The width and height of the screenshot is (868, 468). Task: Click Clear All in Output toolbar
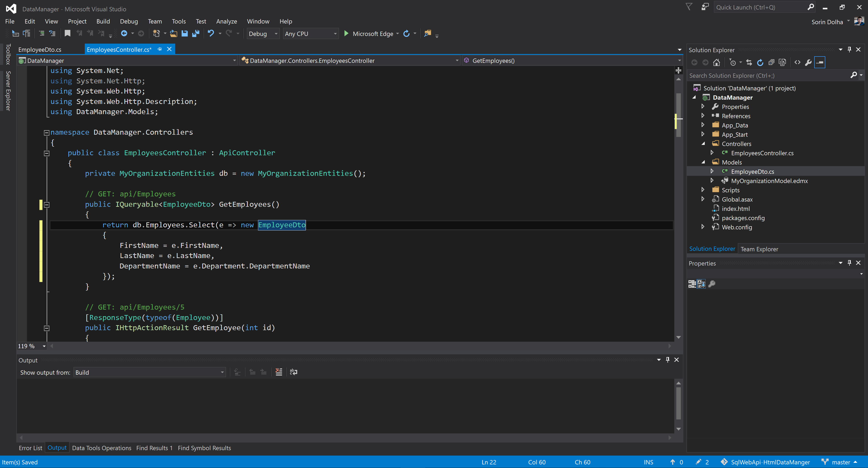tap(279, 372)
